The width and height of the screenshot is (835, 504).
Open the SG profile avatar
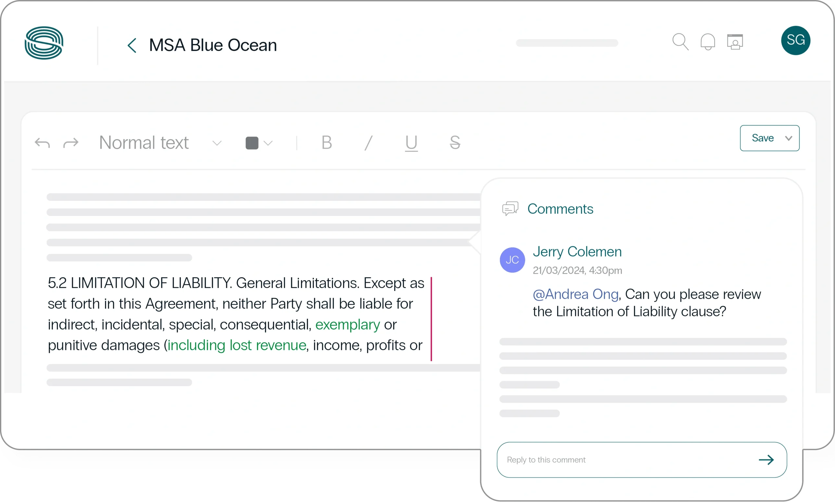pyautogui.click(x=795, y=40)
